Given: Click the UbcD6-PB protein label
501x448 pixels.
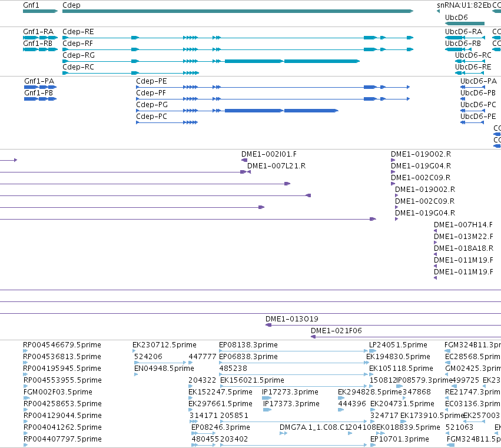Looking at the screenshot, I should [x=478, y=92].
